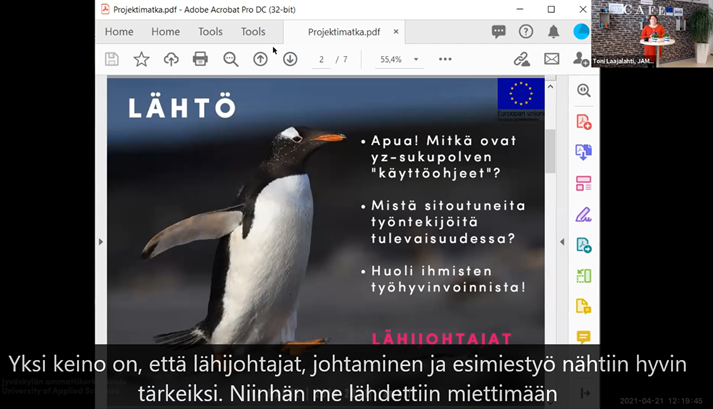Share a link to the file
Viewport: 713px width, 409px height.
522,59
